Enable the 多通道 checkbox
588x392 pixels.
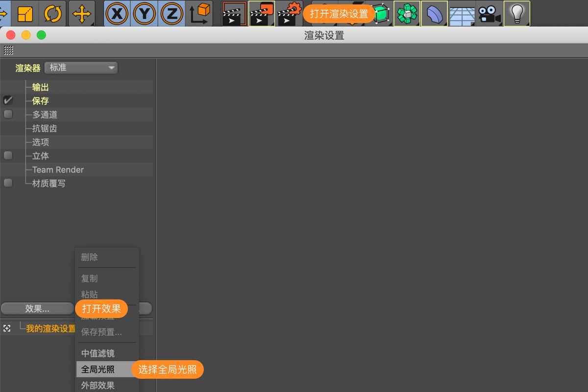(x=8, y=114)
